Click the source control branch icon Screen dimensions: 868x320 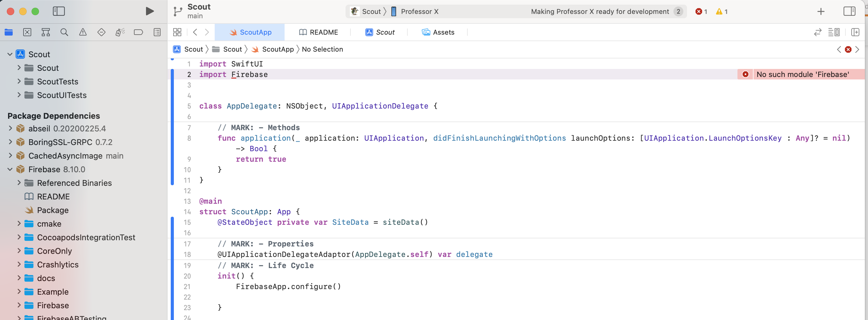coord(178,11)
